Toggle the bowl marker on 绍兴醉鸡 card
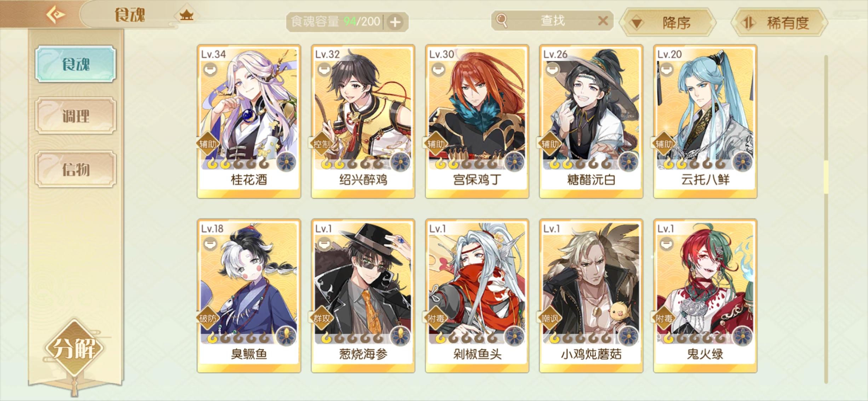868x401 pixels. click(324, 70)
